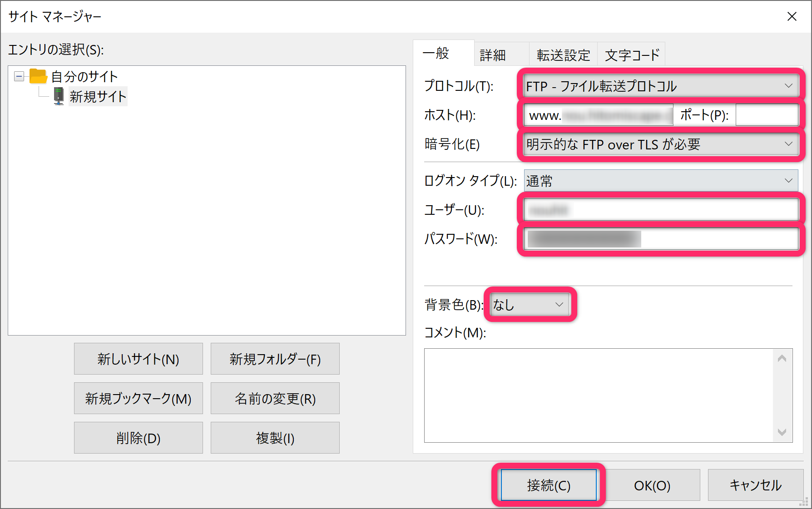Click the 名前の変更(R) button

tap(274, 398)
